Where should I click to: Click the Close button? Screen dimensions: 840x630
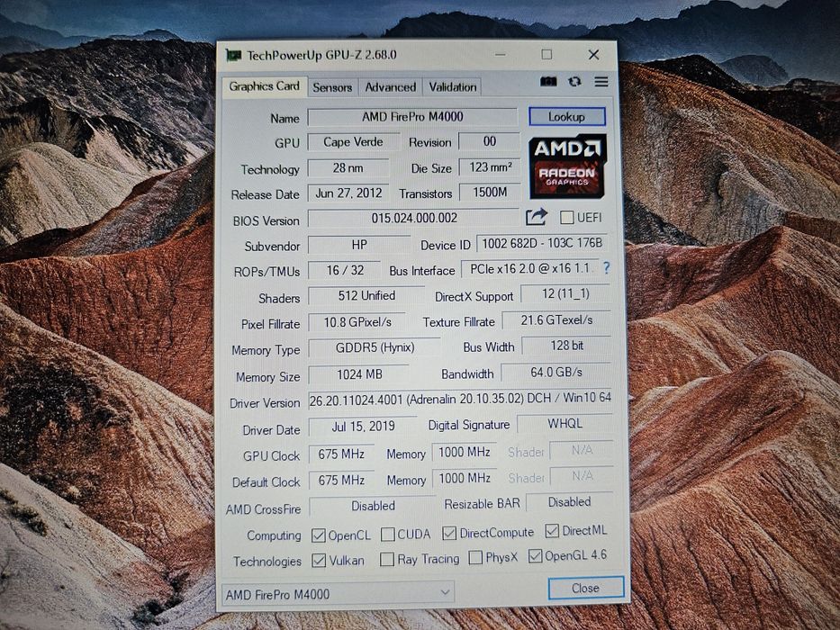click(x=585, y=589)
